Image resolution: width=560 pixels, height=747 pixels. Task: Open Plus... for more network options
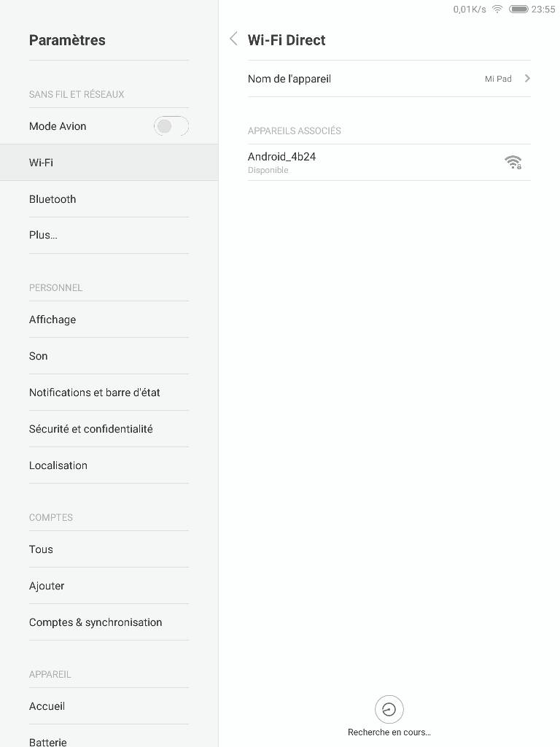(109, 236)
